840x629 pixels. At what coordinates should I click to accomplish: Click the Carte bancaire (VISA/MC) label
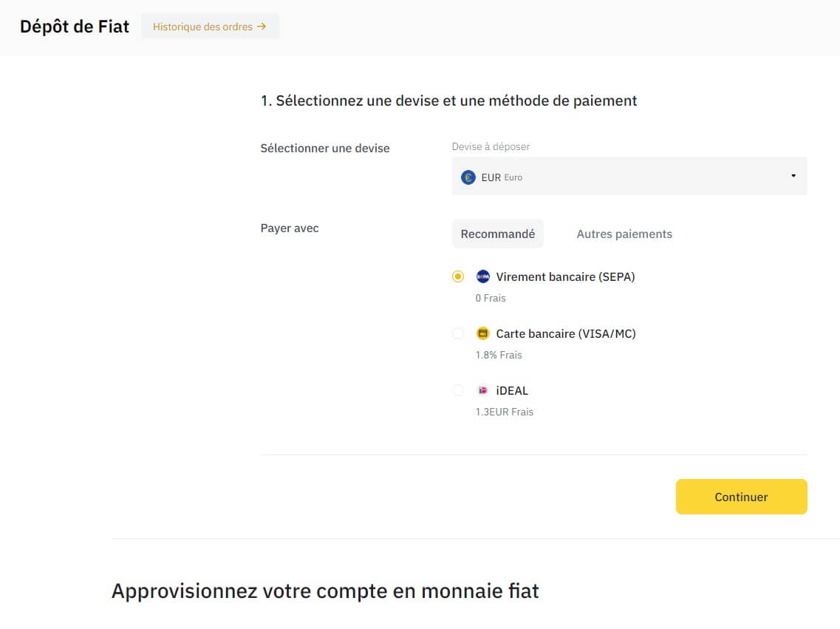click(566, 333)
